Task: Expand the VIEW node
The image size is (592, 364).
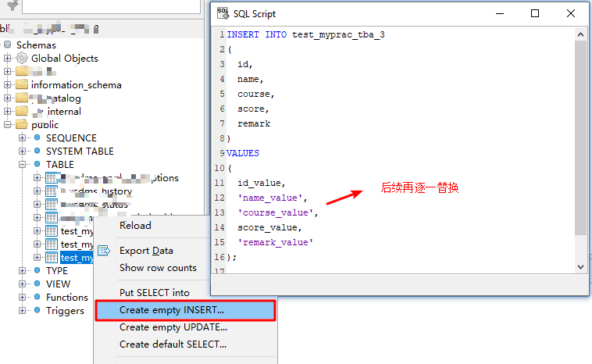Action: tap(23, 284)
